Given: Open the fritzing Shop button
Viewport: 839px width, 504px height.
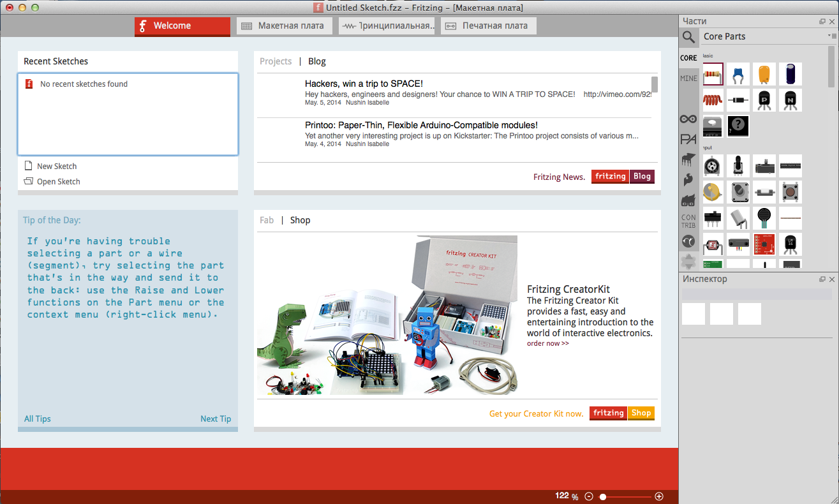Looking at the screenshot, I should coord(622,413).
